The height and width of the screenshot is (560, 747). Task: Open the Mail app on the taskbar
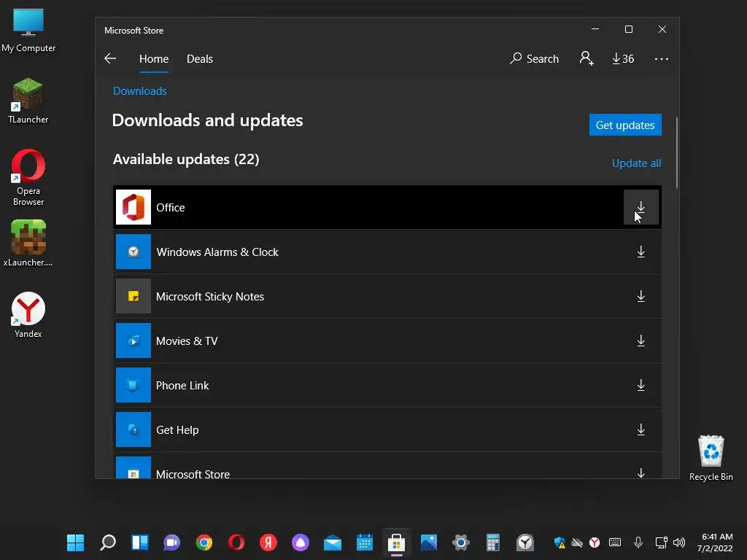pos(332,542)
